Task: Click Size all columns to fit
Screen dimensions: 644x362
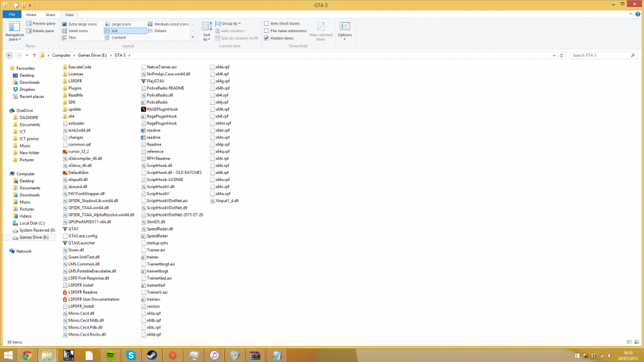Action: click(236, 38)
